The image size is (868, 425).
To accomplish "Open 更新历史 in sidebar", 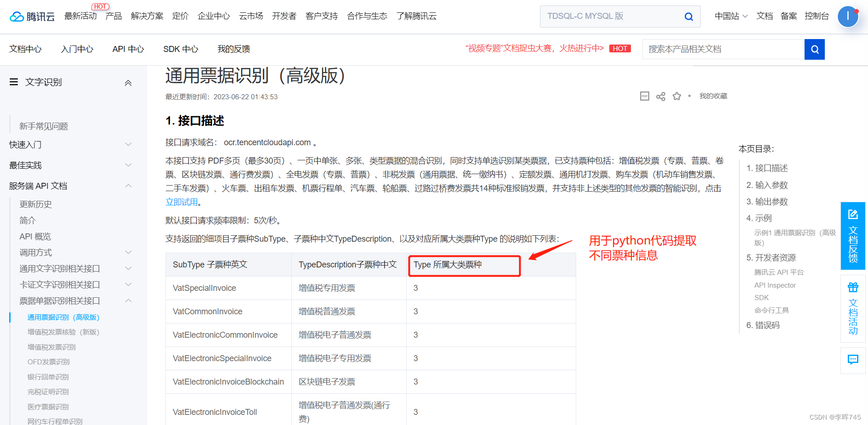I will tap(35, 204).
